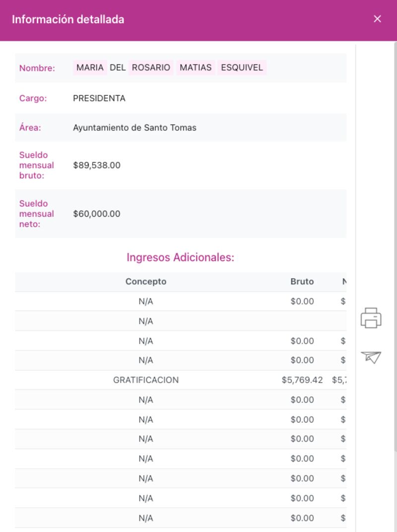Screen dimensions: 397x532
Task: Click the PRESIDENTA cargo value
Action: pyautogui.click(x=99, y=98)
